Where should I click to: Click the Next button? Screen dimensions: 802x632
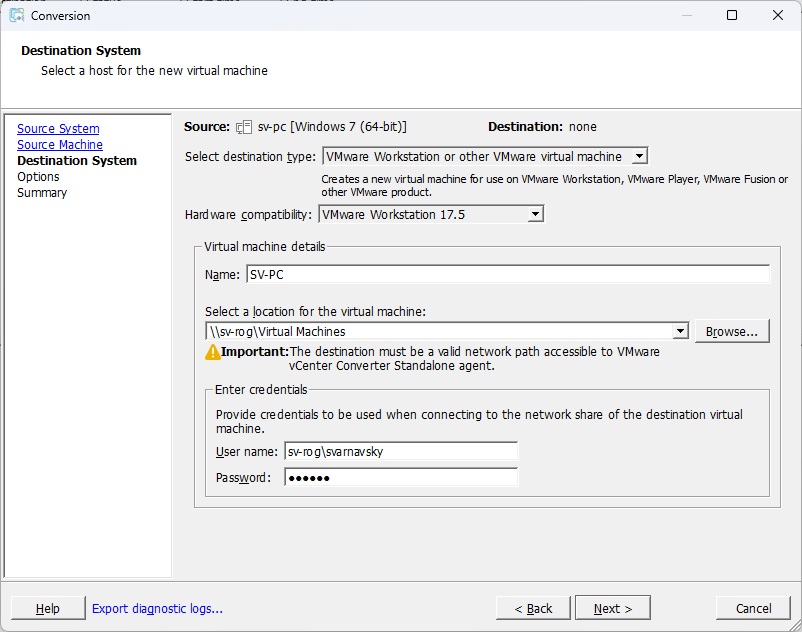pyautogui.click(x=613, y=608)
